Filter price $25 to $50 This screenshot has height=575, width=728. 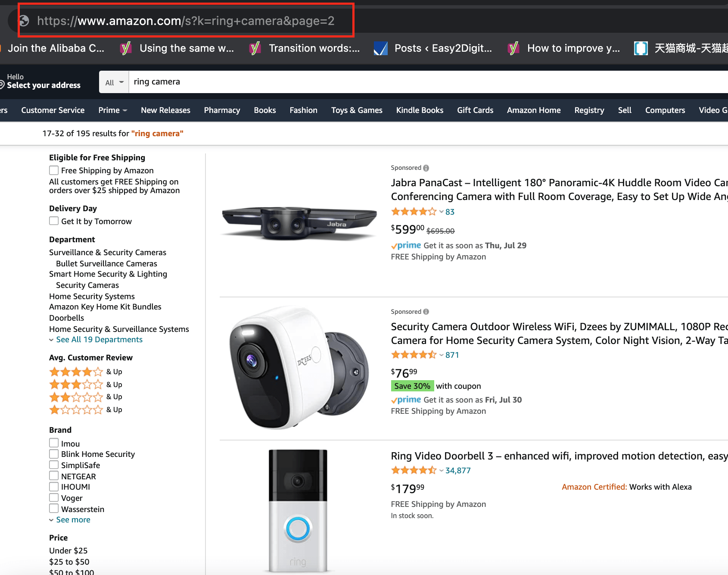coord(69,562)
